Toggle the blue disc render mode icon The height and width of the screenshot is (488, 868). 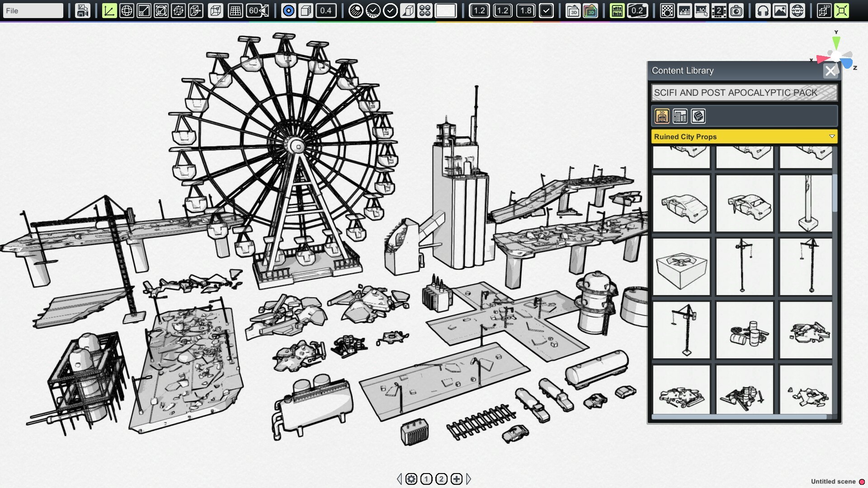288,10
